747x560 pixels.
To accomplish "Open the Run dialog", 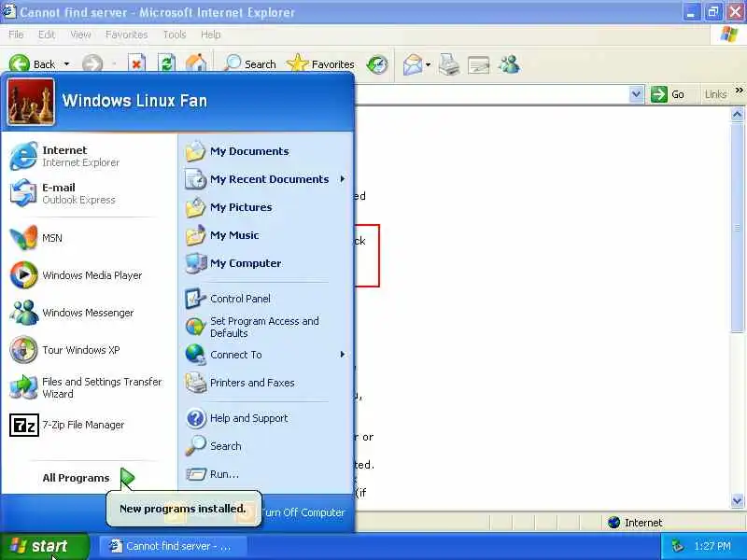I will (x=265, y=474).
